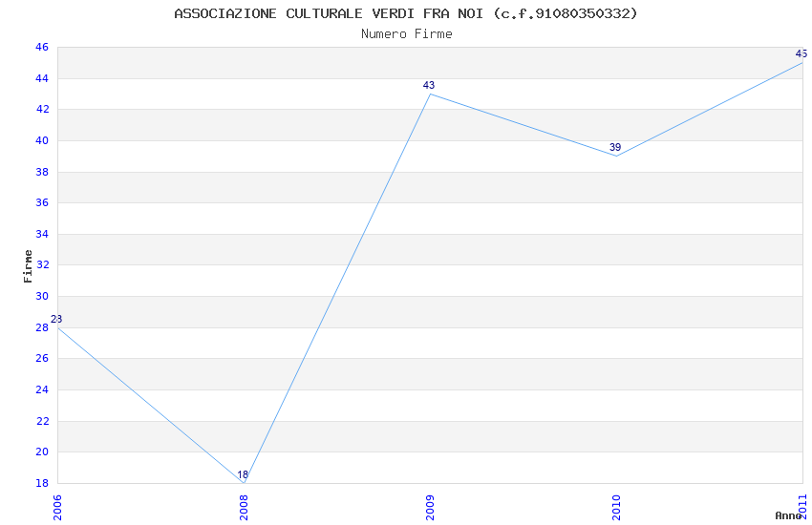
Task: Click the x-axis title Anno
Action: click(788, 515)
